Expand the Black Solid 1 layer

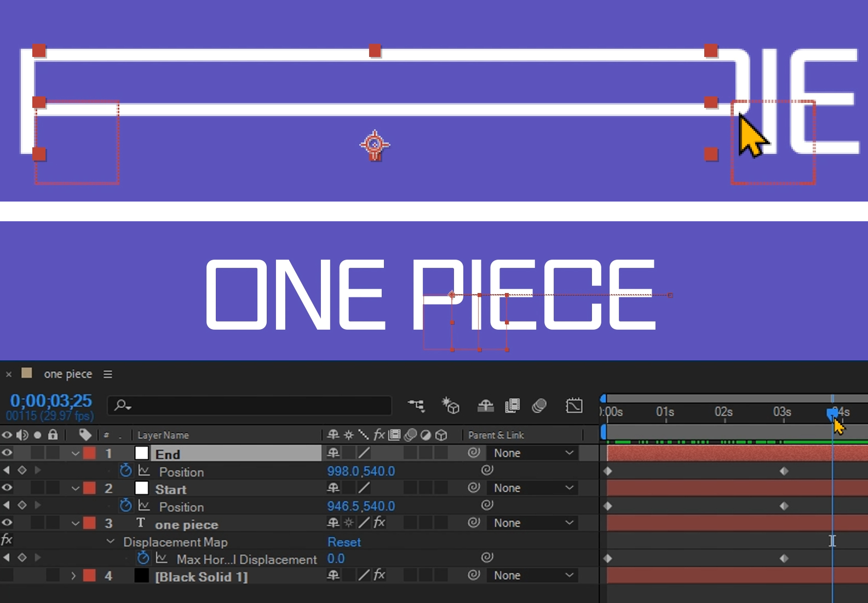pyautogui.click(x=73, y=576)
